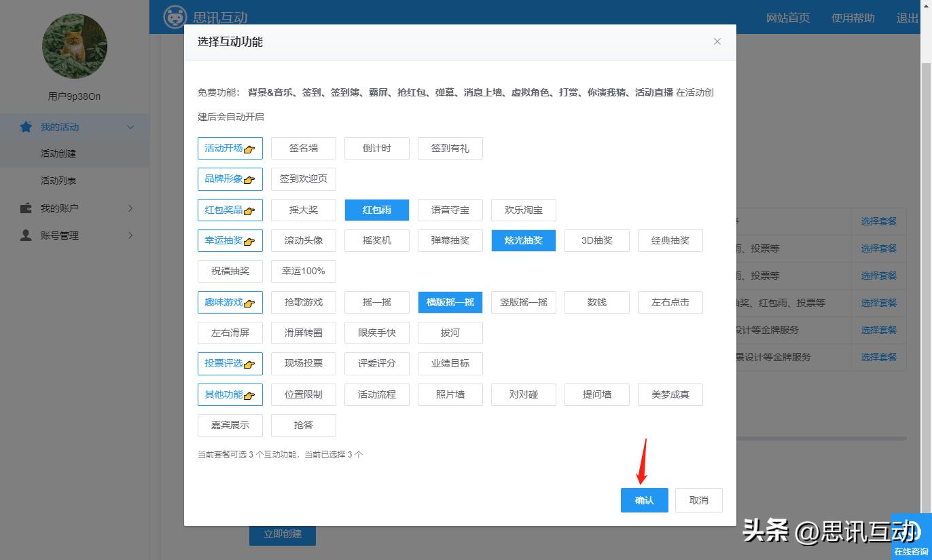Deselect the 炫光抽奖 feature
The width and height of the screenshot is (932, 560).
coord(523,240)
